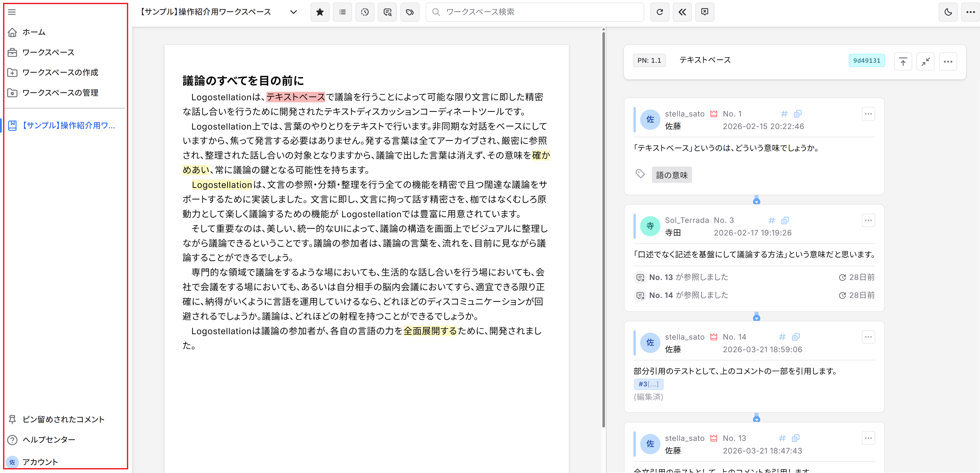The width and height of the screenshot is (980, 473).
Task: Click the 9d49131 hash badge
Action: point(867,61)
